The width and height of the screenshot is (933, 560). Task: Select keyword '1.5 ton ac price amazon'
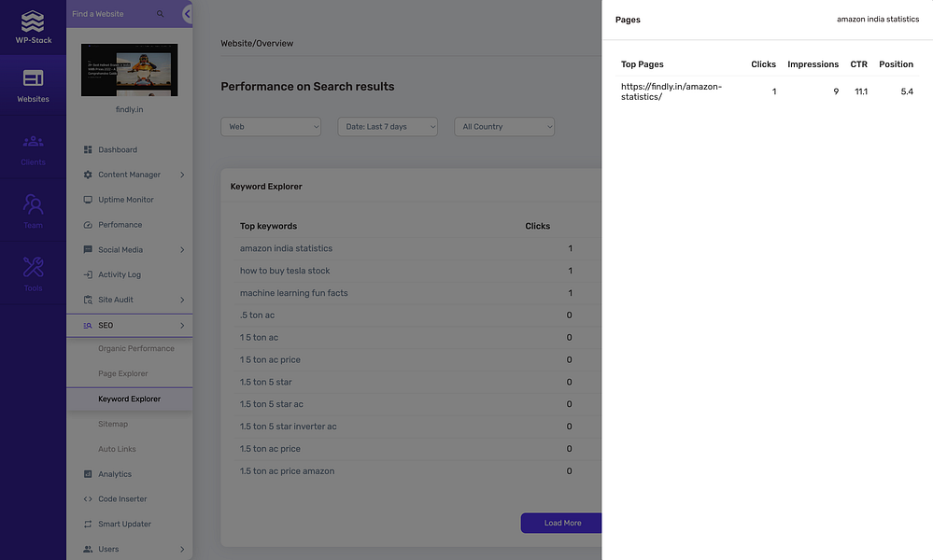[287, 470]
